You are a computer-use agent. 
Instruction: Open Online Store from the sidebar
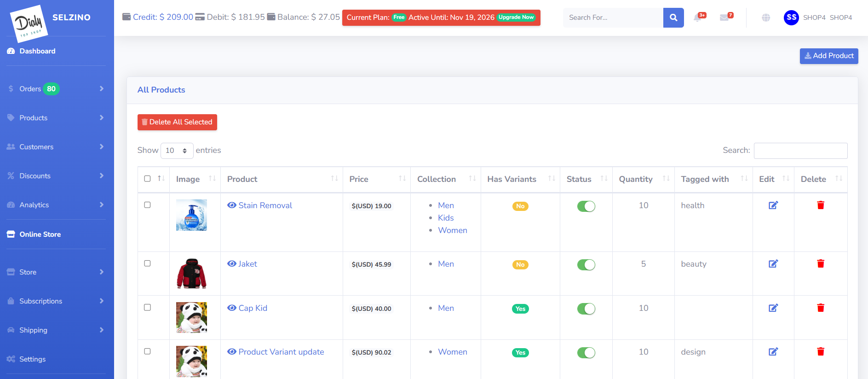tap(40, 234)
